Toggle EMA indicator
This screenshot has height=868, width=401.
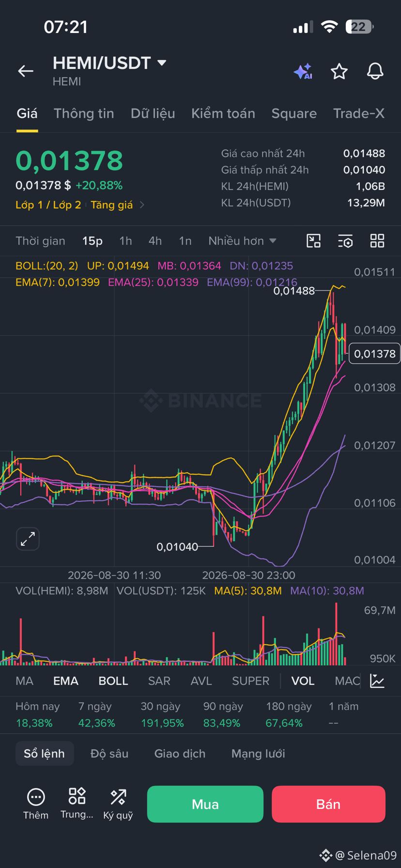tap(66, 681)
